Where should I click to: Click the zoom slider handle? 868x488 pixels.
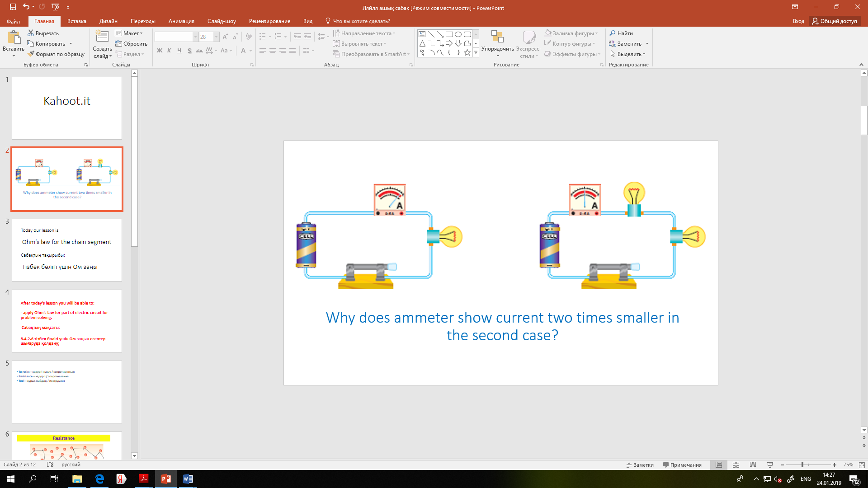[802, 465]
